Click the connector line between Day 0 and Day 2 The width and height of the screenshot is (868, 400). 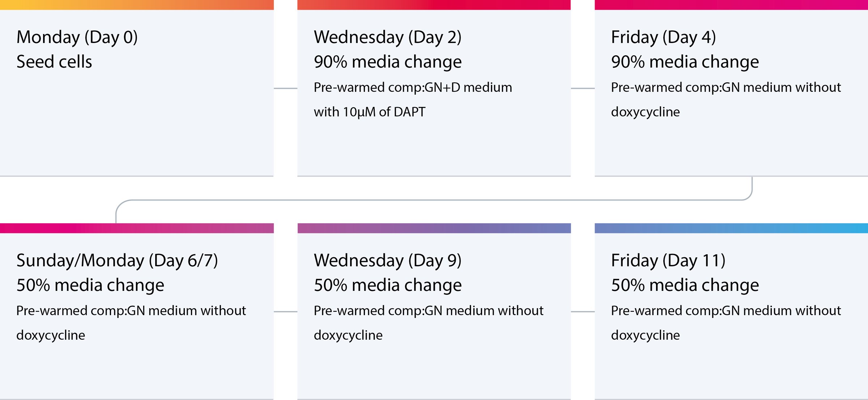[285, 88]
